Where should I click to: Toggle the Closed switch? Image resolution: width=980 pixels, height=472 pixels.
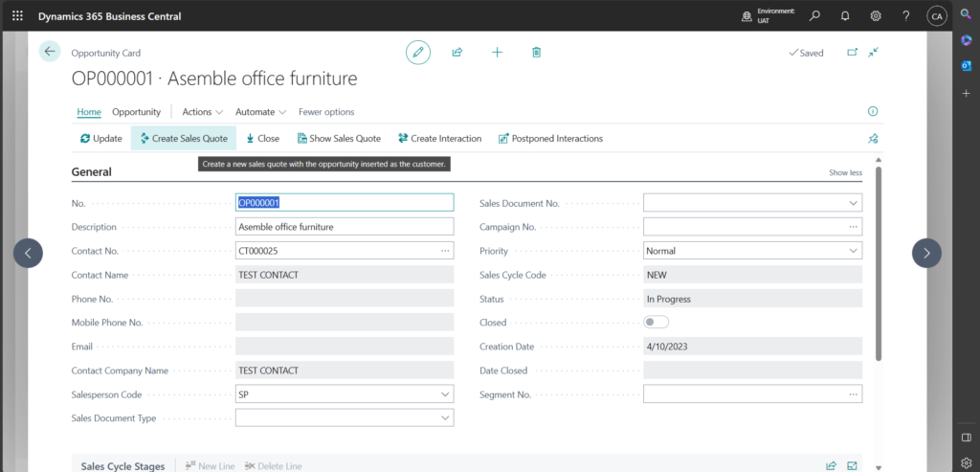click(657, 323)
